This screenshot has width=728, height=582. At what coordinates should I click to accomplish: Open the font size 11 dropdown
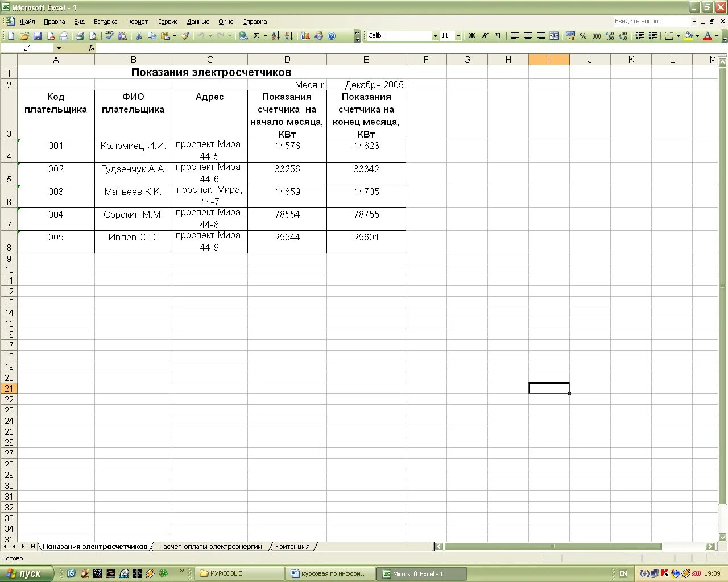pyautogui.click(x=458, y=36)
